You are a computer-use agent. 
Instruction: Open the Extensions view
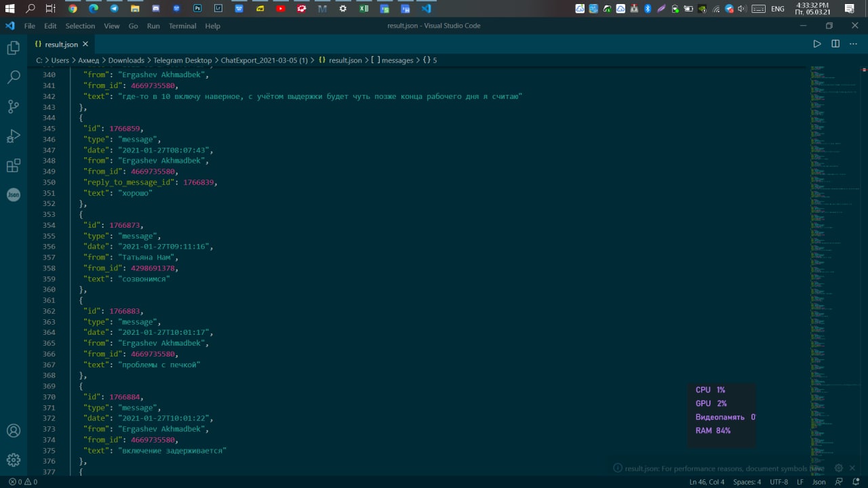pyautogui.click(x=13, y=165)
